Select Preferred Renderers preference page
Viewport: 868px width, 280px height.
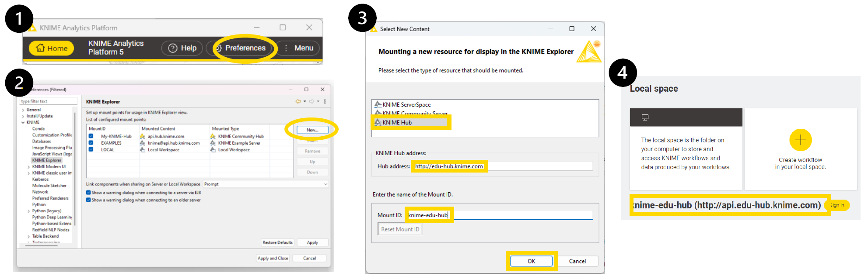point(50,198)
